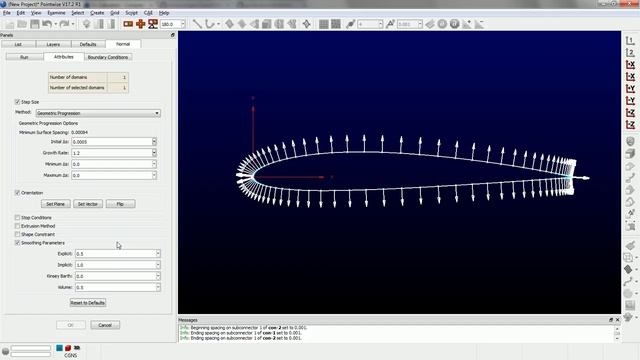Open the CAE menu

click(x=148, y=13)
